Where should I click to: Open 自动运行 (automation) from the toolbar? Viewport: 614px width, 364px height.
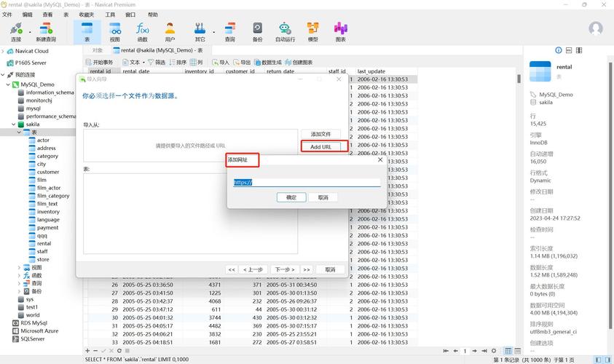[x=285, y=32]
